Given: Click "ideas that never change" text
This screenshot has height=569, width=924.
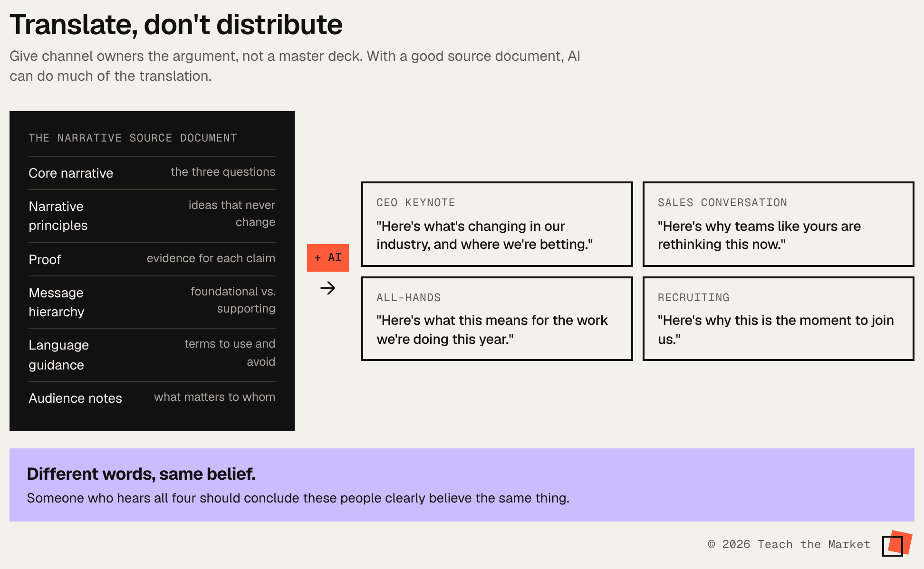Looking at the screenshot, I should click(232, 214).
